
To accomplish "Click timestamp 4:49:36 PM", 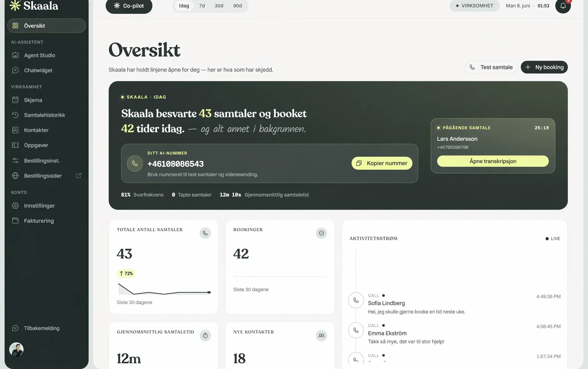I will 549,296.
